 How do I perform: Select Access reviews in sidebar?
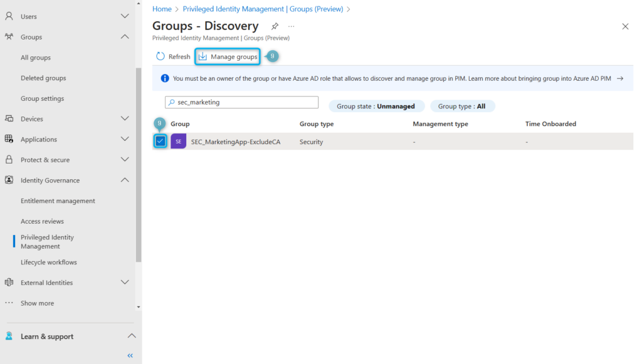pos(42,221)
